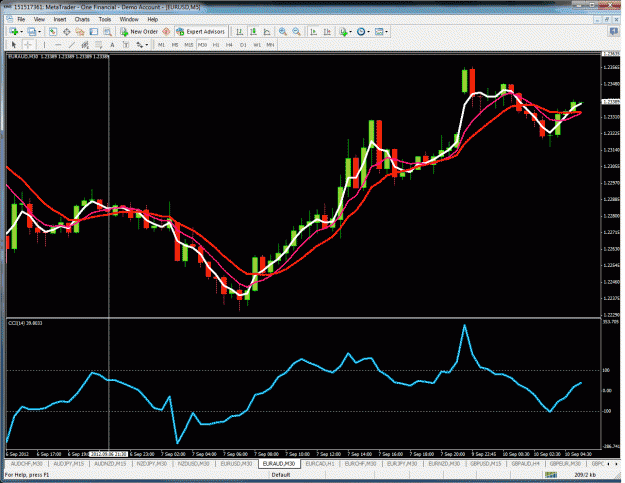Set timeframe to H1
Viewport: 625px width, 483px height.
216,45
